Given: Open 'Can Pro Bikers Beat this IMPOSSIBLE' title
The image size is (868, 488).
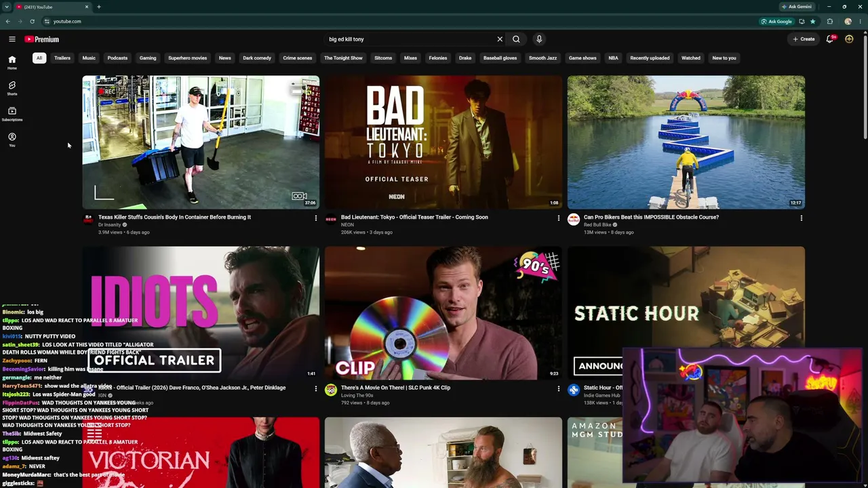Looking at the screenshot, I should coord(651,218).
